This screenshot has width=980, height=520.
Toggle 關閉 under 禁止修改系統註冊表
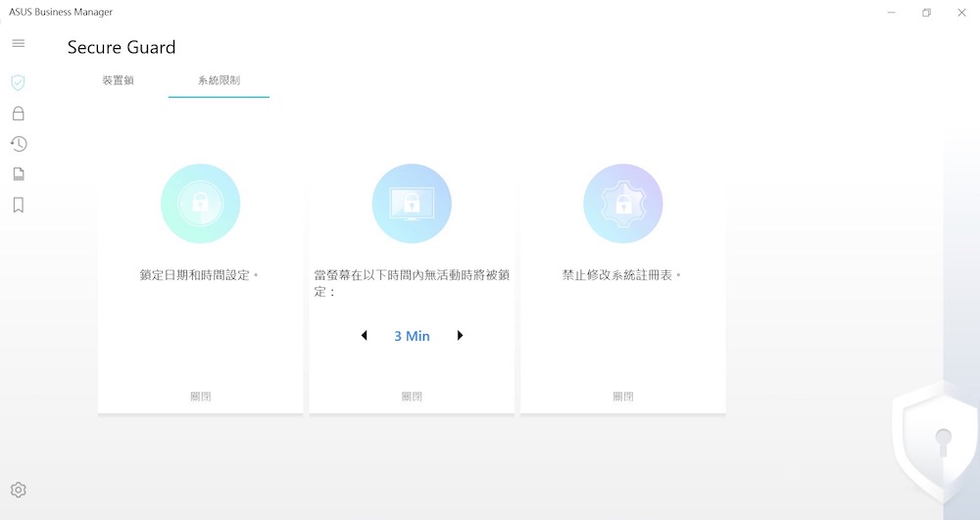(x=623, y=397)
